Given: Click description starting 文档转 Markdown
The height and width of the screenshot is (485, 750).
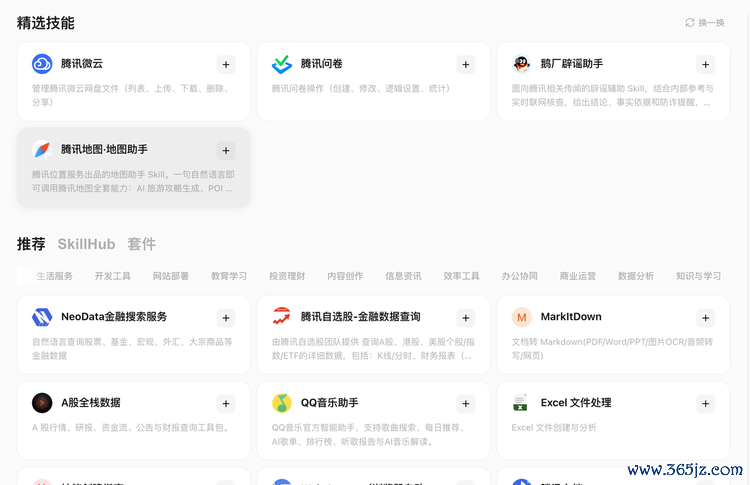Looking at the screenshot, I should tap(612, 349).
